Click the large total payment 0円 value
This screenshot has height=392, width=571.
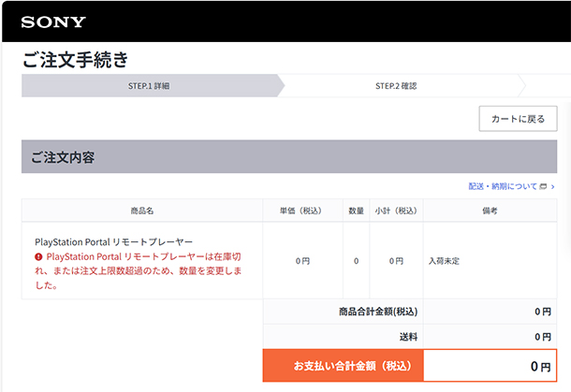click(540, 366)
